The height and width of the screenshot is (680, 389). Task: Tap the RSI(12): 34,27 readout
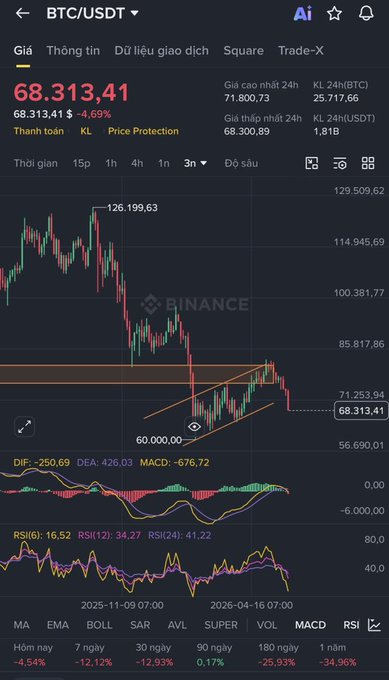[109, 536]
